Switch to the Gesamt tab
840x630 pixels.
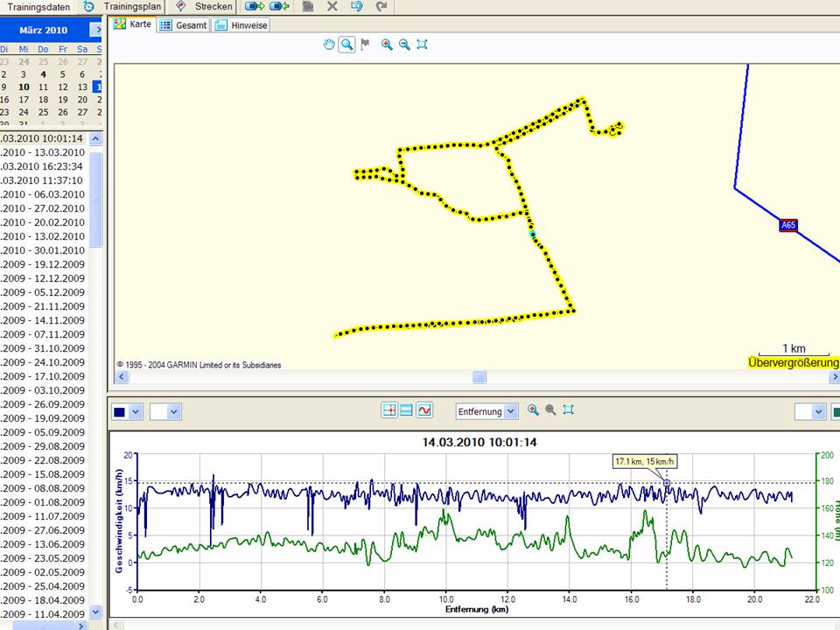184,25
